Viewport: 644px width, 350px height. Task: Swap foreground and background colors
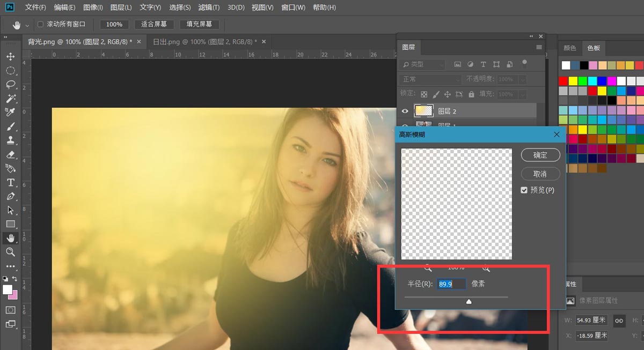pos(15,279)
